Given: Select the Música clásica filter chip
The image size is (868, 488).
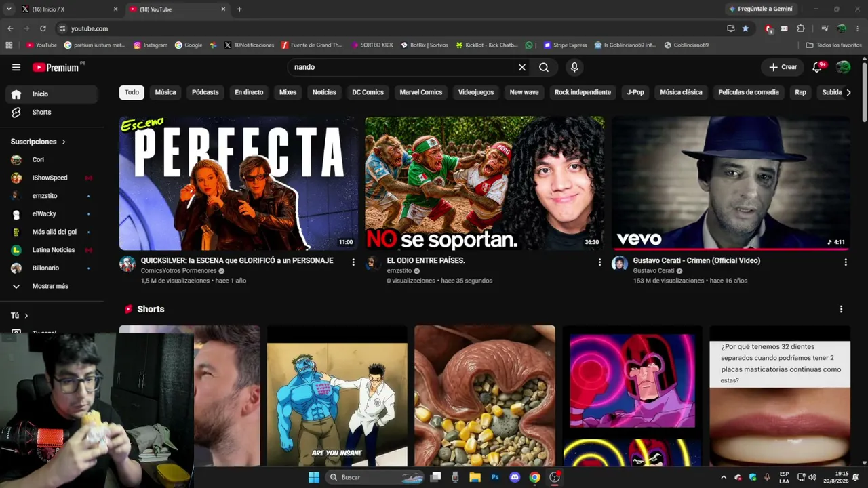Looking at the screenshot, I should 682,92.
